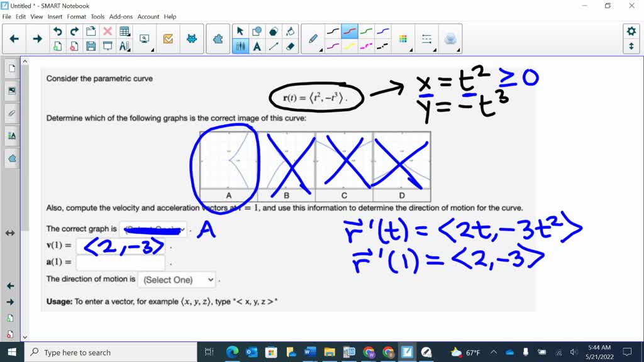Click the Save document icon

point(91,44)
